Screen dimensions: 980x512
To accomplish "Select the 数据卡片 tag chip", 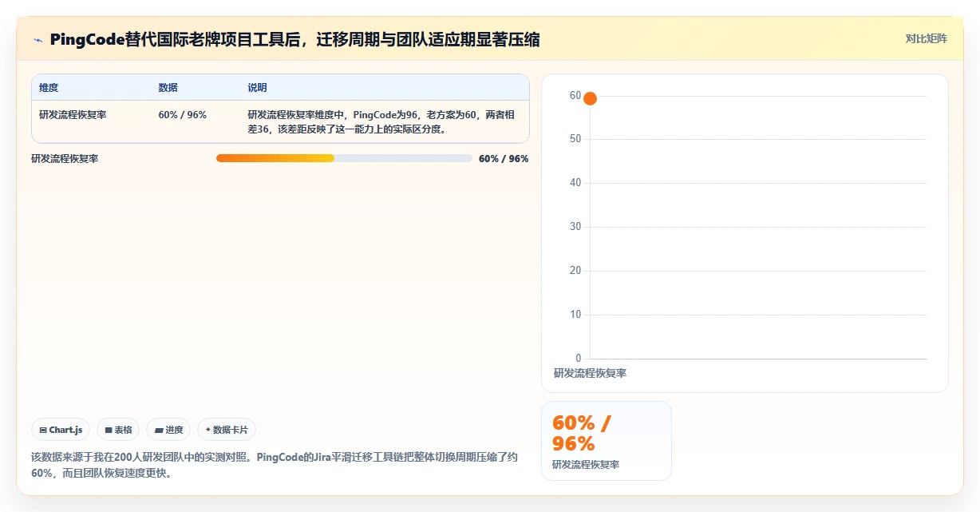I will click(227, 430).
